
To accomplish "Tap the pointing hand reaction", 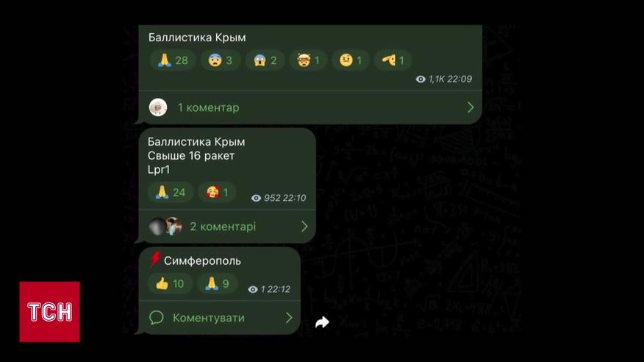I will 393,60.
